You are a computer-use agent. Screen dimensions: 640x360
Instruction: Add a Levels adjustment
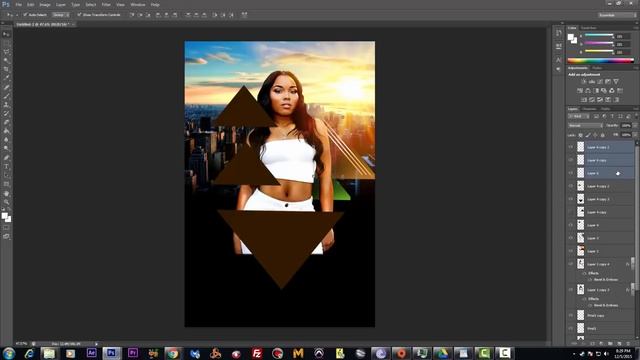(x=592, y=82)
